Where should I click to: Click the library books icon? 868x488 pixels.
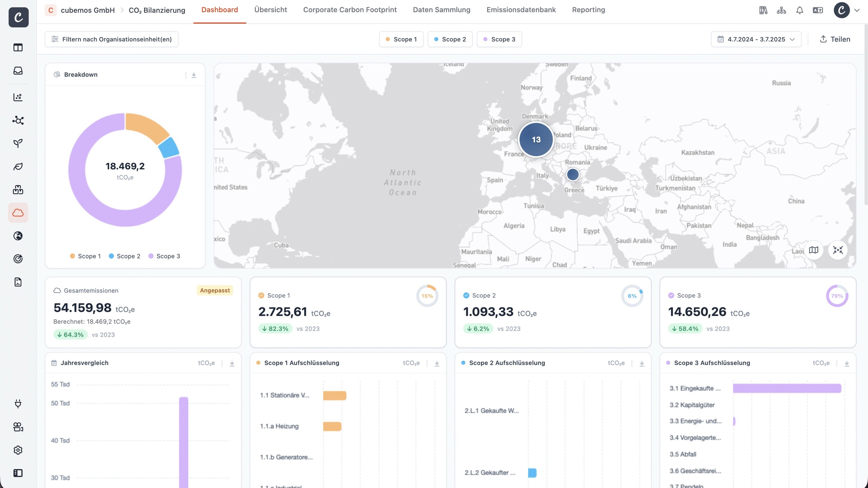(763, 10)
